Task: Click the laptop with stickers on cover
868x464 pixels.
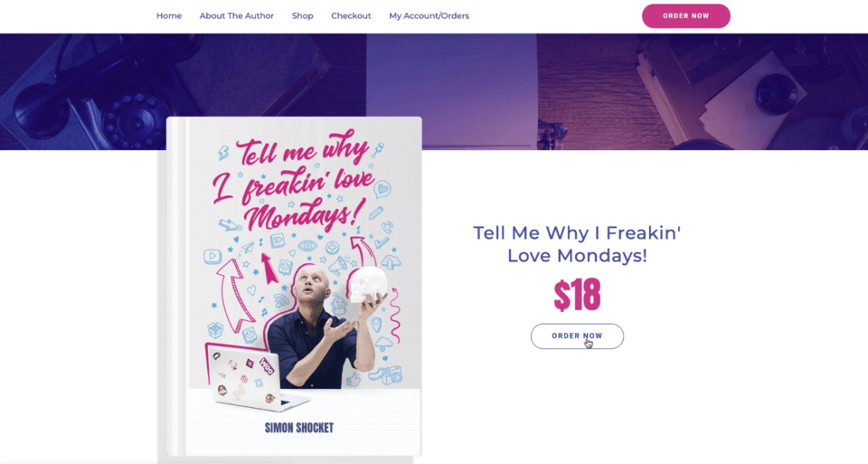Action: point(255,379)
